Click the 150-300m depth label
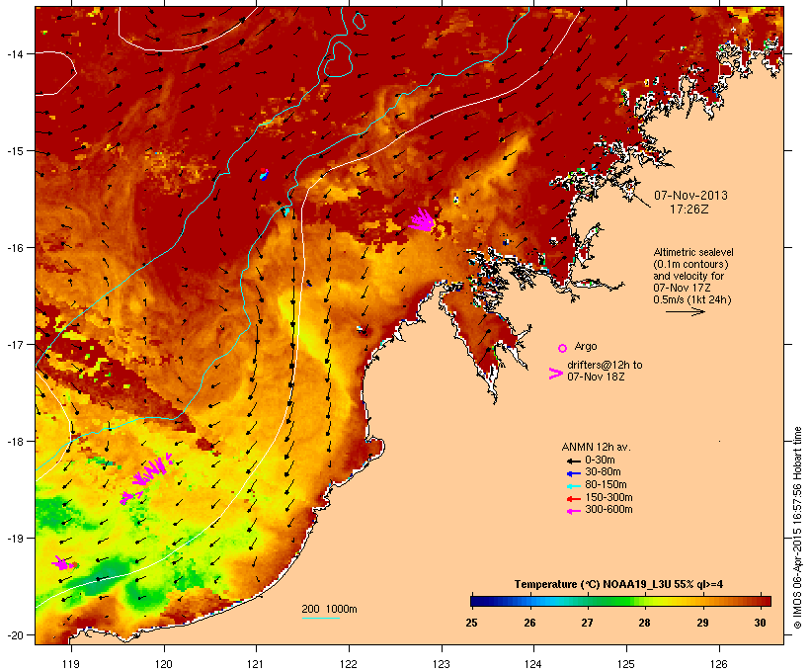Viewport: 810px width, 672px height. pyautogui.click(x=608, y=497)
